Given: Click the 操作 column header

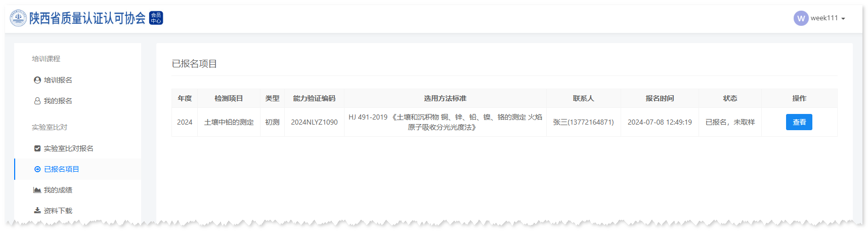Looking at the screenshot, I should [x=799, y=98].
